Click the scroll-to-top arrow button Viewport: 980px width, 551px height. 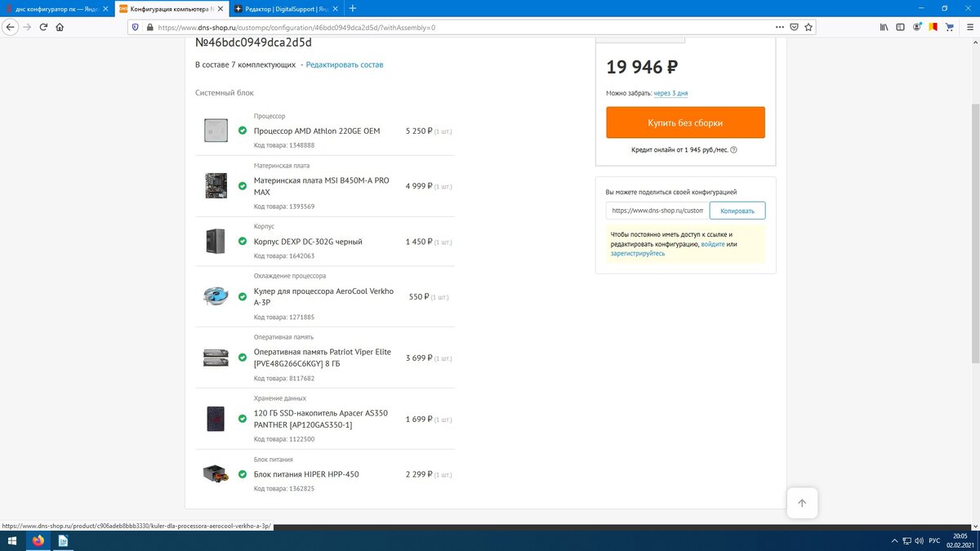click(802, 503)
